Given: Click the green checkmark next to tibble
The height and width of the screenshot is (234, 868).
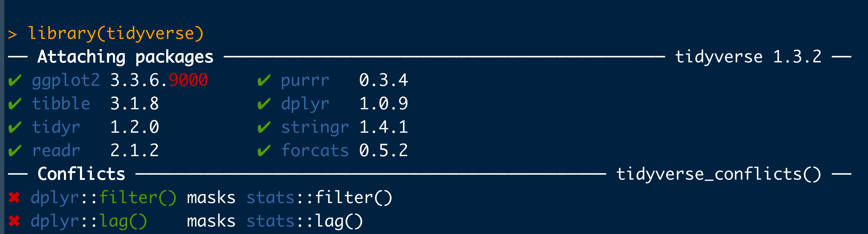Looking at the screenshot, I should point(15,104).
